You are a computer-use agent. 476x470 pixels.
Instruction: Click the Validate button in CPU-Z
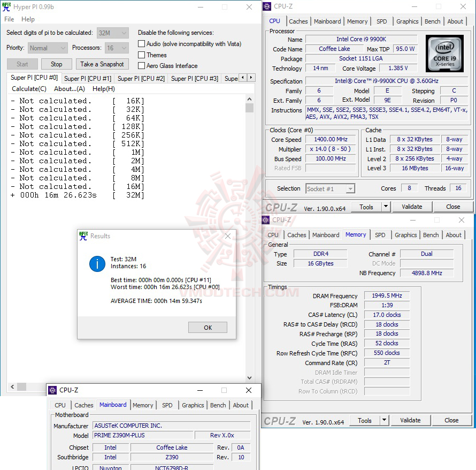tap(412, 206)
